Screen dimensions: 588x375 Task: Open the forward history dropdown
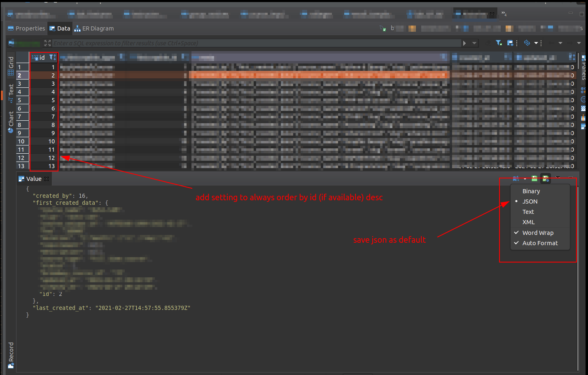pyautogui.click(x=579, y=43)
